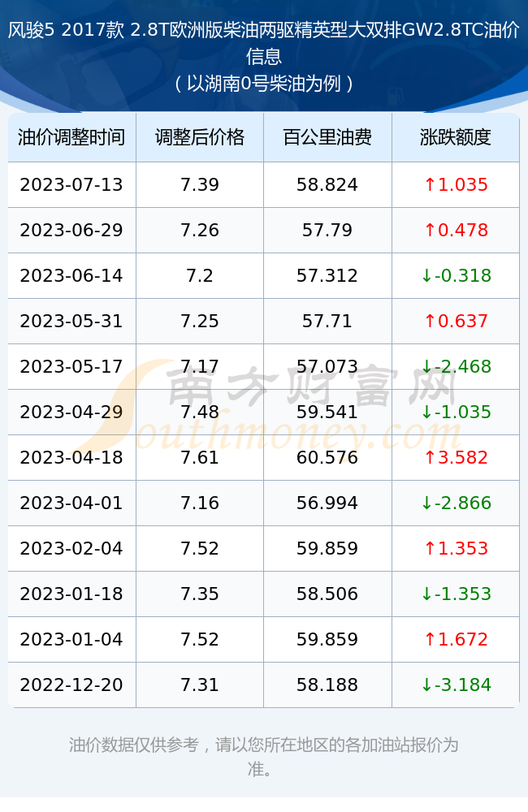Click the 油价调整时间 column header
Image resolution: width=528 pixels, height=812 pixels.
pyautogui.click(x=71, y=137)
